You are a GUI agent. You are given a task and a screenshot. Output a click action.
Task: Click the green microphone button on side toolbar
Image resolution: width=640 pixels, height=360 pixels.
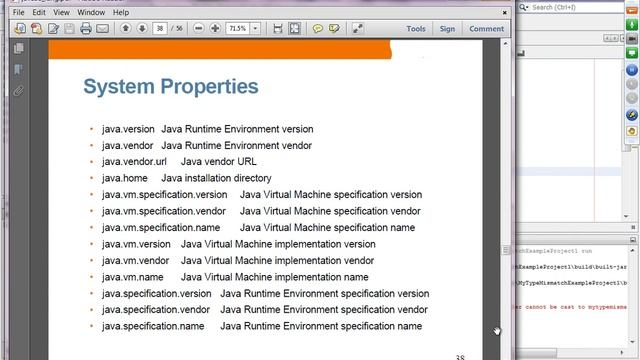[x=632, y=24]
